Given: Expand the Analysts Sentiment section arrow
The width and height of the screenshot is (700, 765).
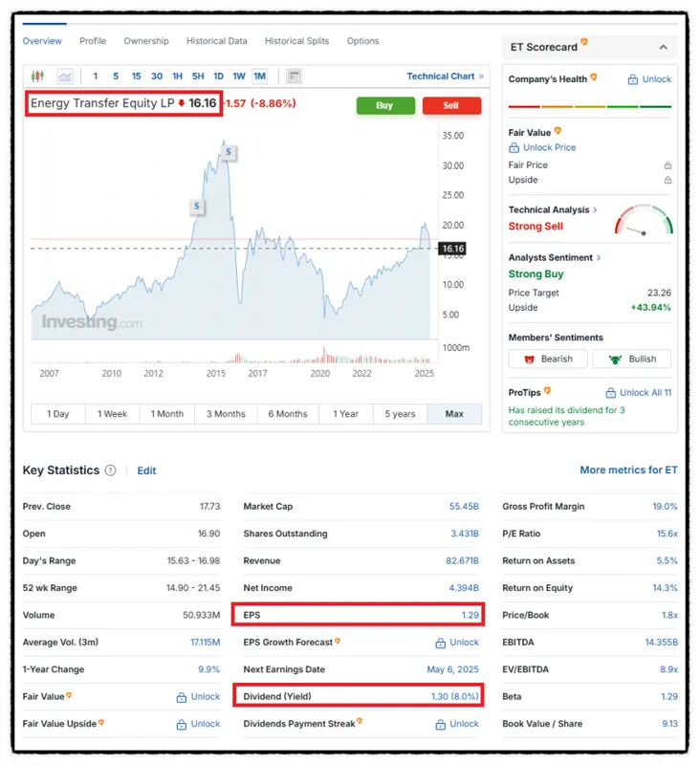Looking at the screenshot, I should click(600, 257).
